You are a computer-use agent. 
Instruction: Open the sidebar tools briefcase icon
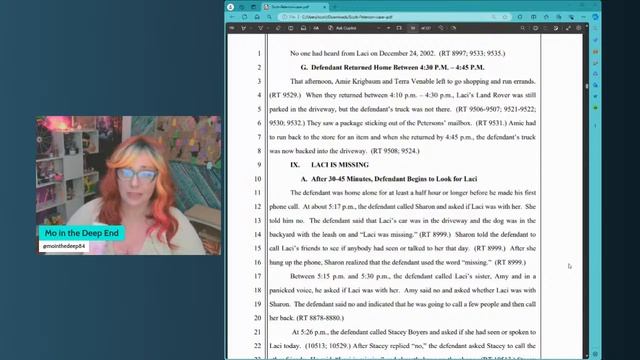click(595, 52)
